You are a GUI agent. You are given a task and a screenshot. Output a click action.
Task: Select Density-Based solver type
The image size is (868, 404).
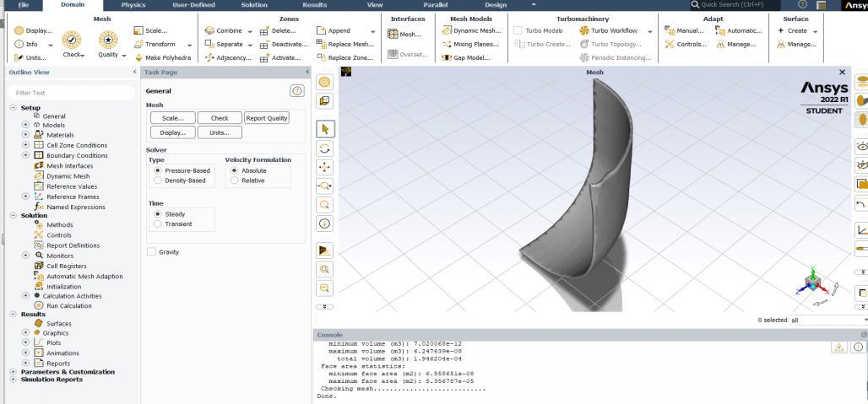tap(157, 180)
